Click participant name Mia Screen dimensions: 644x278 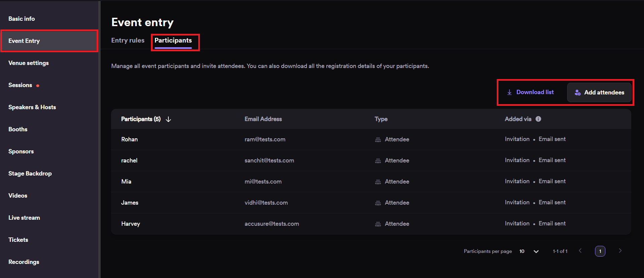pyautogui.click(x=126, y=182)
